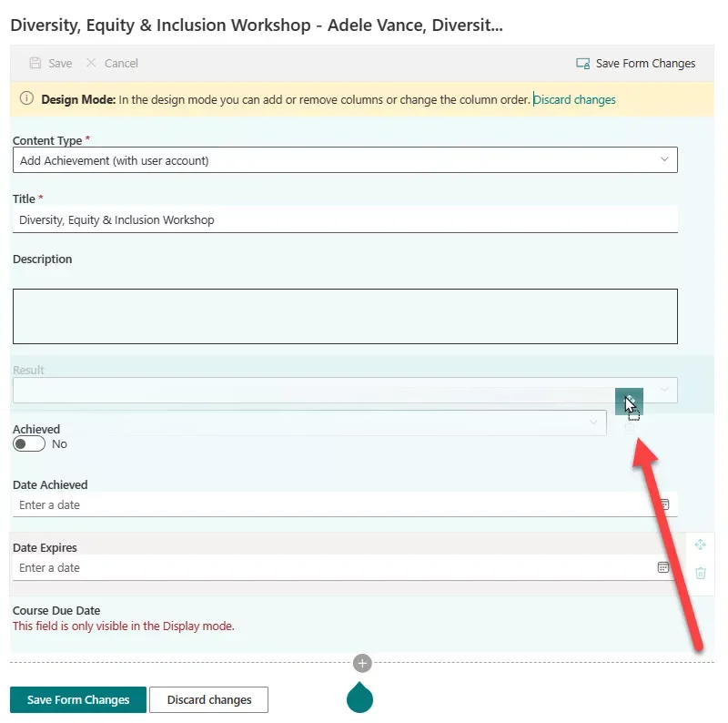This screenshot has width=728, height=723.
Task: Click the Design Mode info icon
Action: coord(26,99)
